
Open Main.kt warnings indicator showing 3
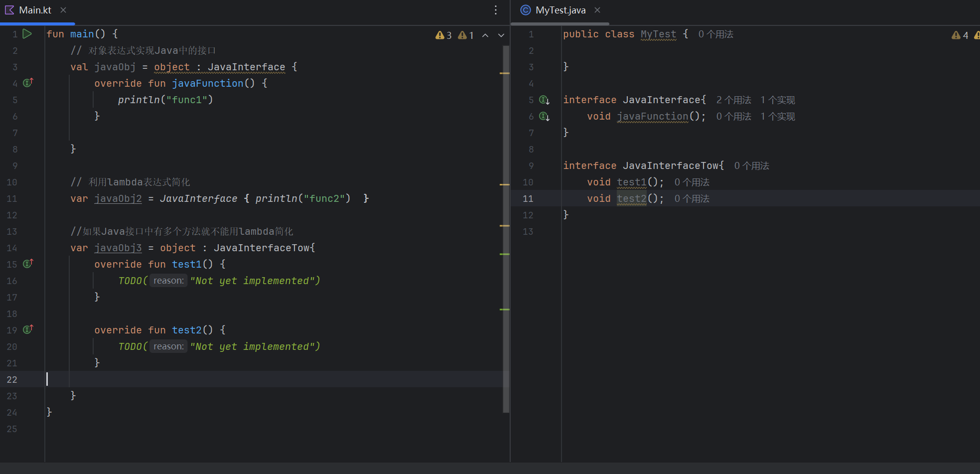443,35
